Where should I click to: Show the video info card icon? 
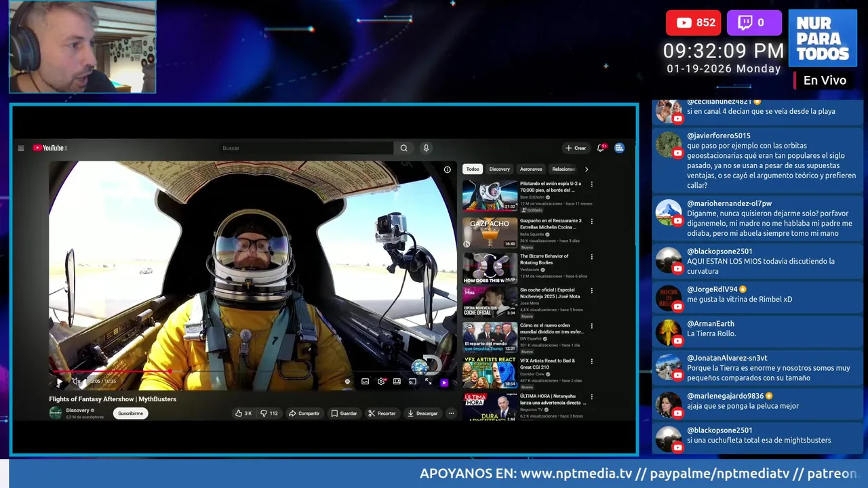pyautogui.click(x=447, y=169)
